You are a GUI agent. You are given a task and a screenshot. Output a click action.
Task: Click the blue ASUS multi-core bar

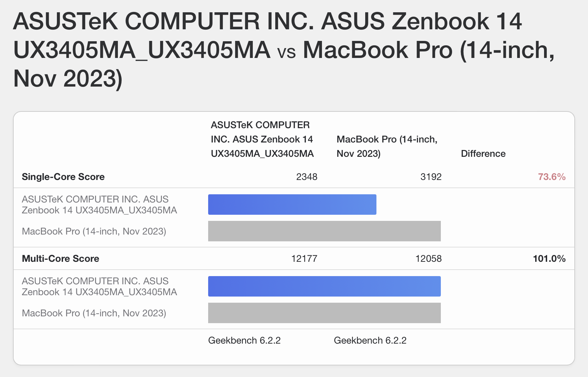(324, 286)
